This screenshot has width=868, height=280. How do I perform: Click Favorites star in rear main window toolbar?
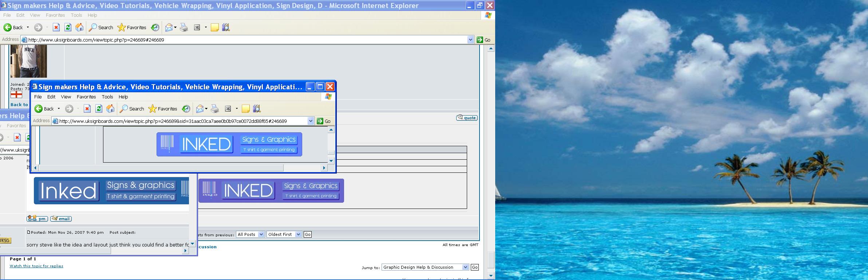coord(132,27)
